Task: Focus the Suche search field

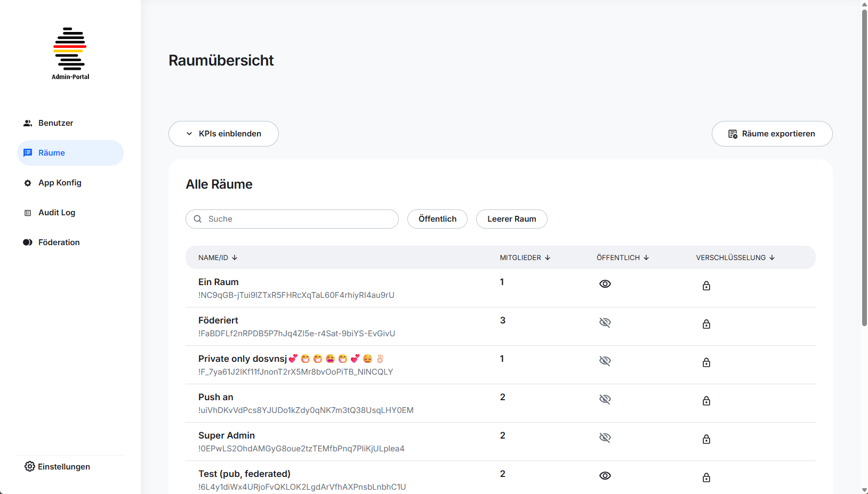Action: pos(292,219)
